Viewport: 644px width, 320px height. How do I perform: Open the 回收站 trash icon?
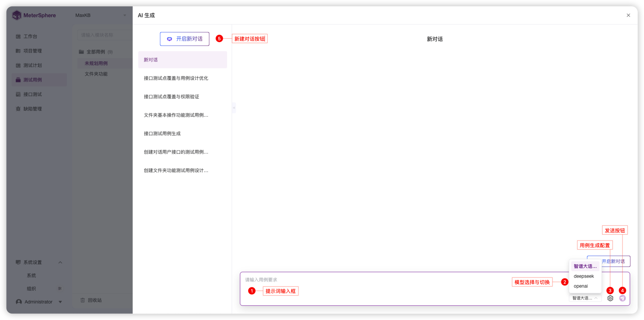pos(83,300)
